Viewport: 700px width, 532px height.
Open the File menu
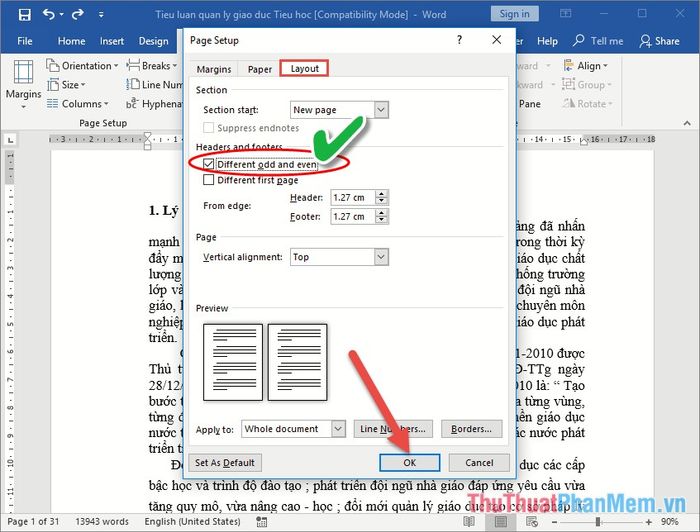[x=25, y=41]
